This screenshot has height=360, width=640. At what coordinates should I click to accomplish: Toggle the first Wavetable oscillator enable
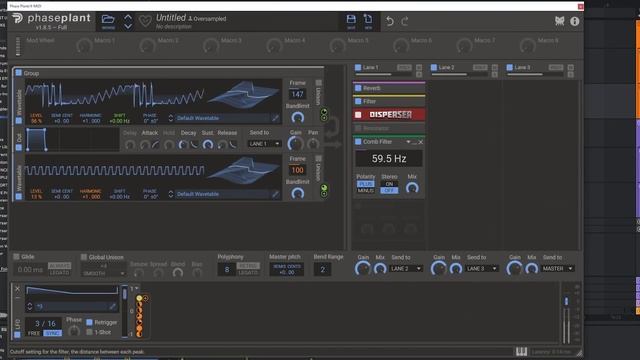point(19,120)
